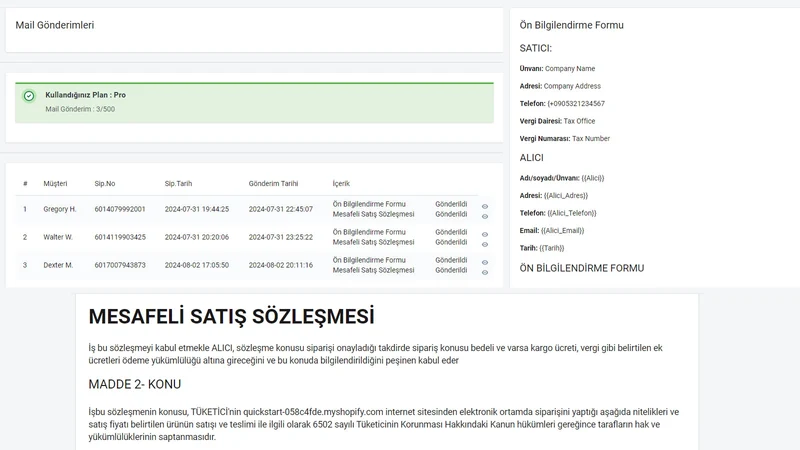This screenshot has height=450, width=800.
Task: Select customer name 'Dexter M.'
Action: click(x=58, y=265)
